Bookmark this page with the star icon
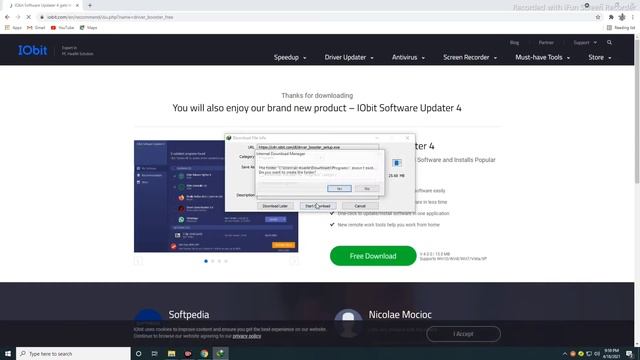The width and height of the screenshot is (640, 360). click(598, 17)
